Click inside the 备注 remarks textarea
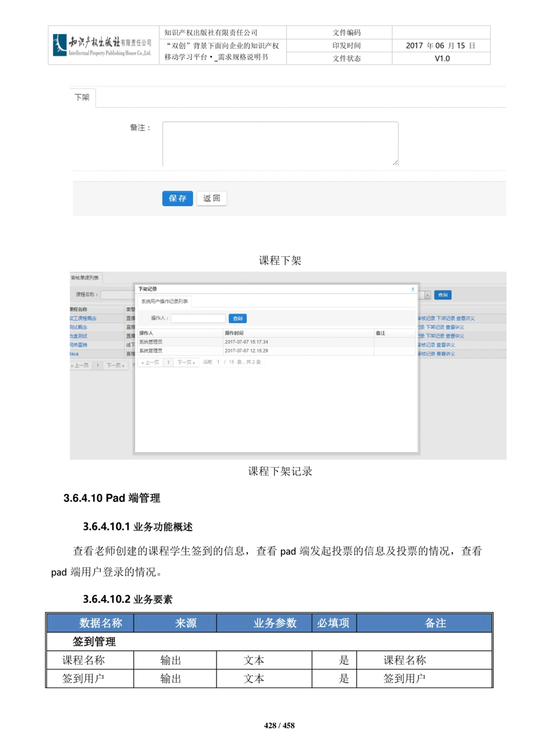 [x=278, y=142]
